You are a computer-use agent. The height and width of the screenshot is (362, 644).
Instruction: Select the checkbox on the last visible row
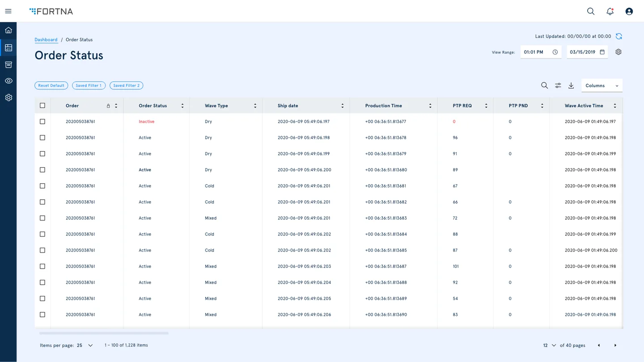pos(42,314)
